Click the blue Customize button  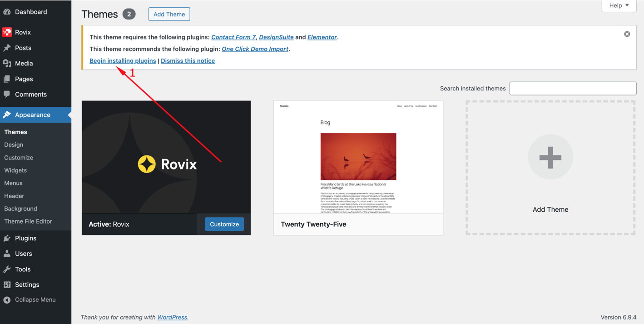(224, 224)
